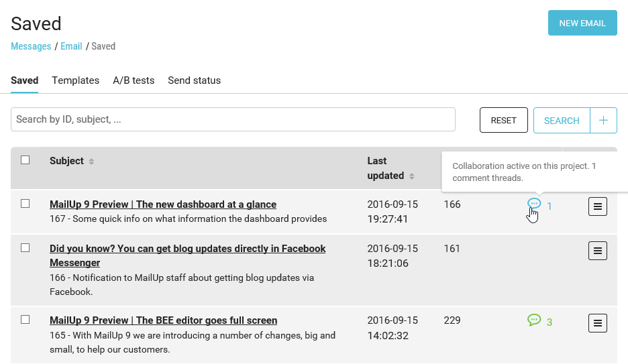Image resolution: width=628 pixels, height=364 pixels.
Task: Click the plus icon beside Search
Action: 603,121
